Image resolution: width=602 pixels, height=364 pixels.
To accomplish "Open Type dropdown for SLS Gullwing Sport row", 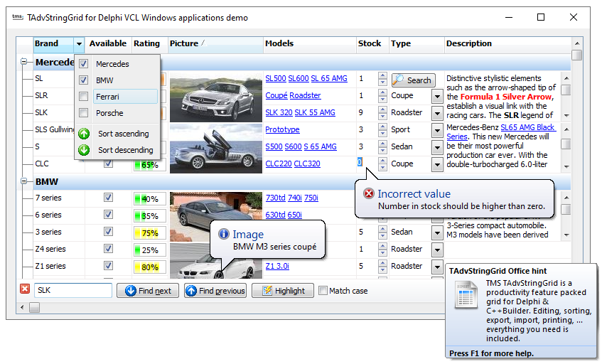I will (x=437, y=130).
